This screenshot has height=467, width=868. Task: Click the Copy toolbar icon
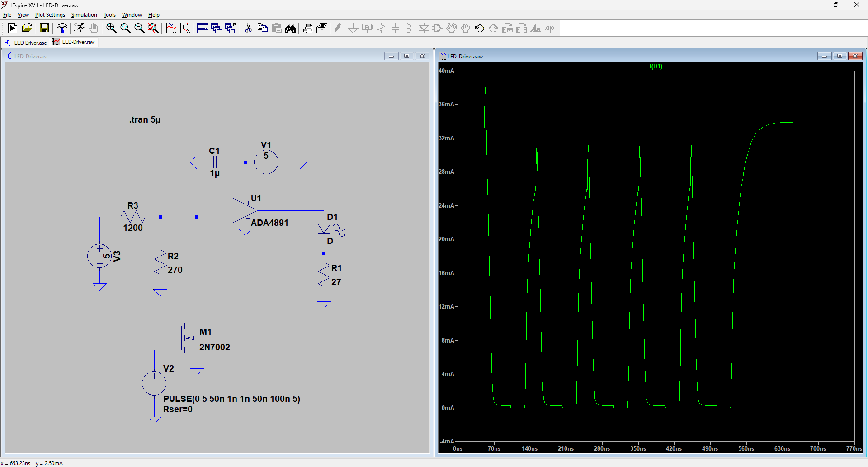[262, 28]
